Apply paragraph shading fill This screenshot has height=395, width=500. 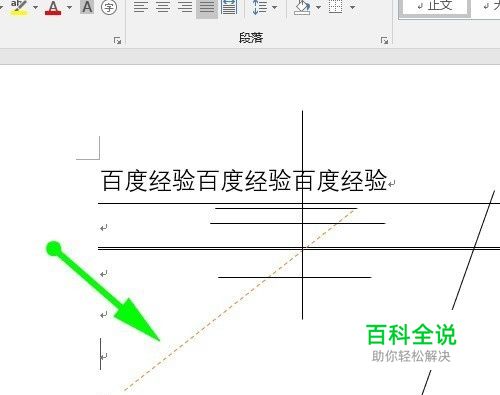302,7
